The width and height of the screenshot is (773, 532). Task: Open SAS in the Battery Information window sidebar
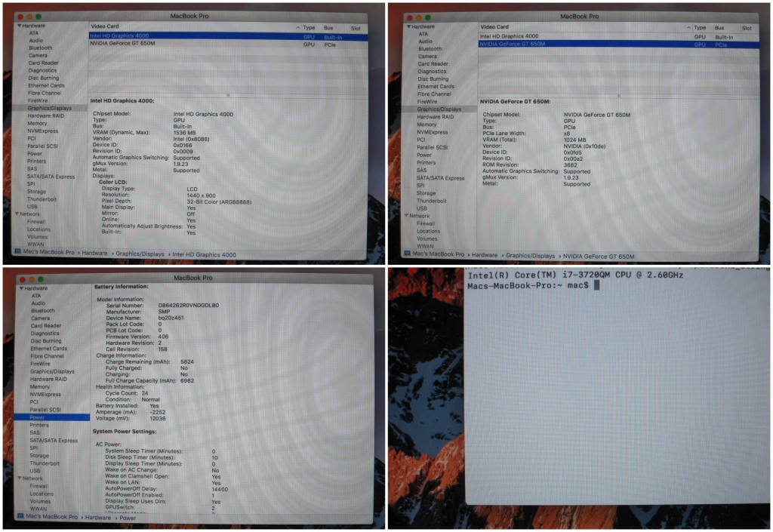point(35,432)
